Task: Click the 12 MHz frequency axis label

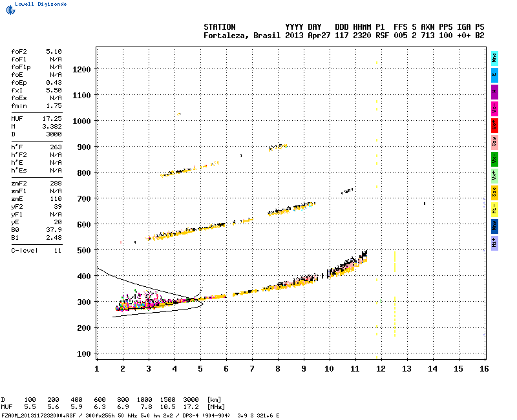Action: [x=381, y=369]
